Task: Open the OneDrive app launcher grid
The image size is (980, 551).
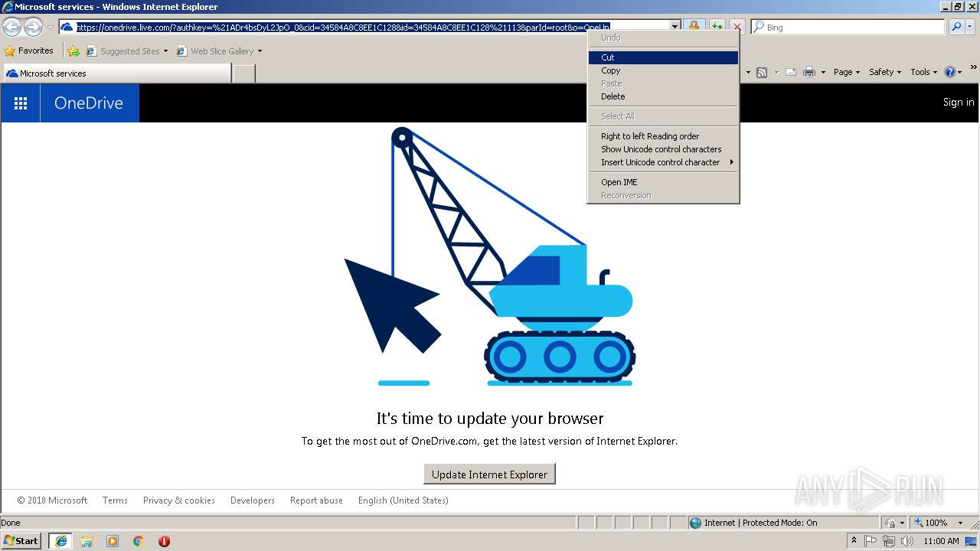Action: point(21,103)
